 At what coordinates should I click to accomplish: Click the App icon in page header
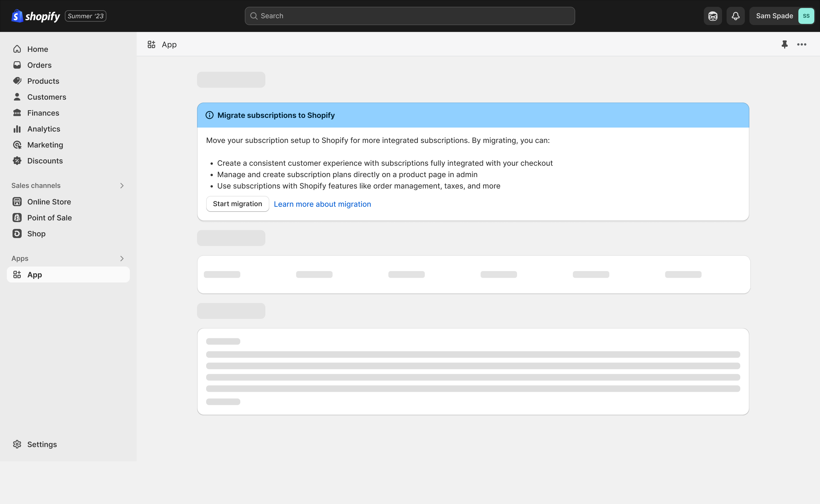pos(151,45)
